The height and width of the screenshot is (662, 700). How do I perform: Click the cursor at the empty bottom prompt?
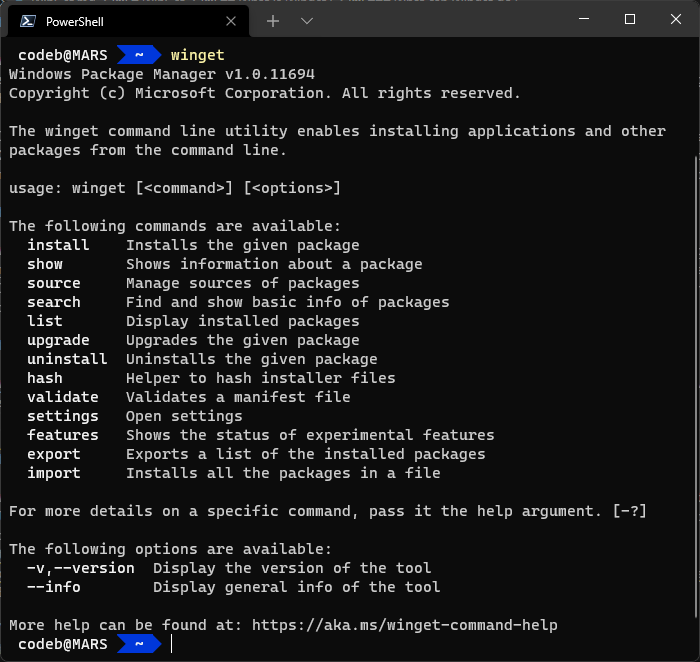(172, 644)
